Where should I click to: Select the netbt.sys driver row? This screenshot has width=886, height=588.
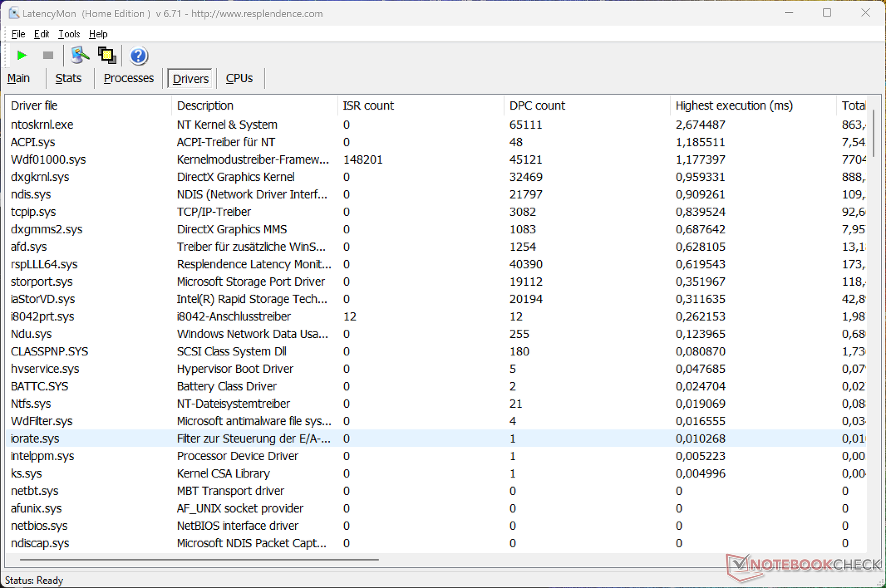pos(436,491)
